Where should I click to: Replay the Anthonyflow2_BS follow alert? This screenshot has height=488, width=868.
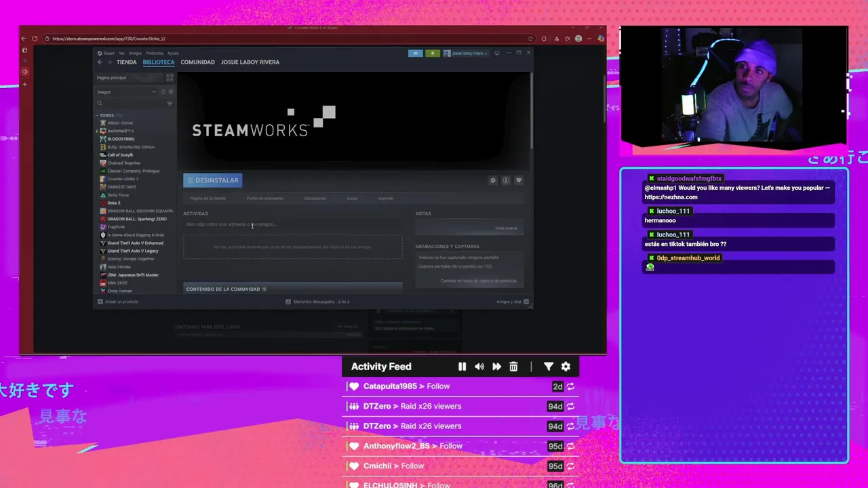point(570,446)
